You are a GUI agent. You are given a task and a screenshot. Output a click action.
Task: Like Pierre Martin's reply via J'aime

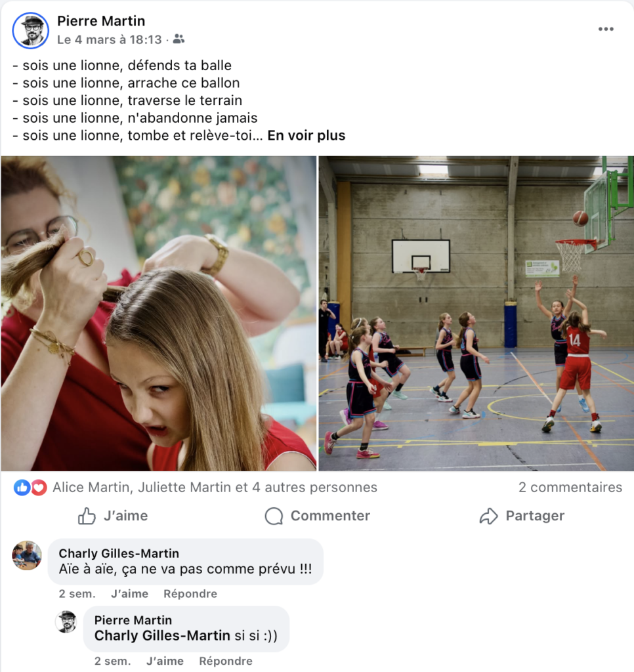[165, 661]
